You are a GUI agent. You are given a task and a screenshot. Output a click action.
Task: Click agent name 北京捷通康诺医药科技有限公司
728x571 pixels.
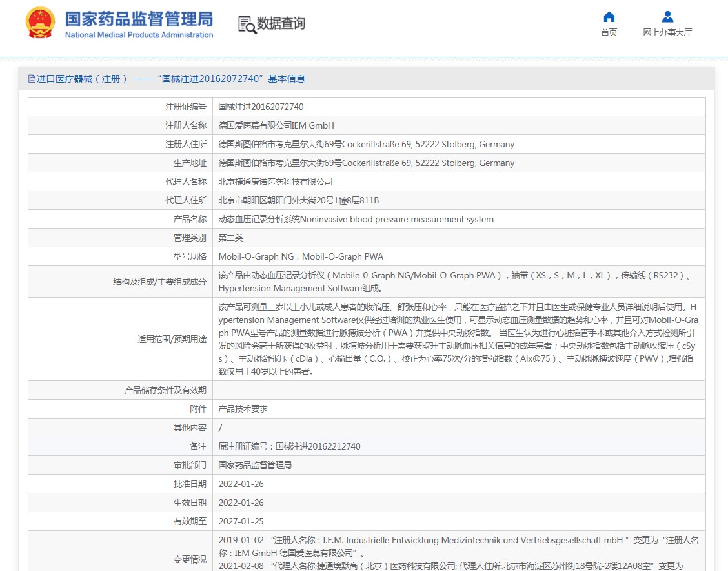click(276, 182)
